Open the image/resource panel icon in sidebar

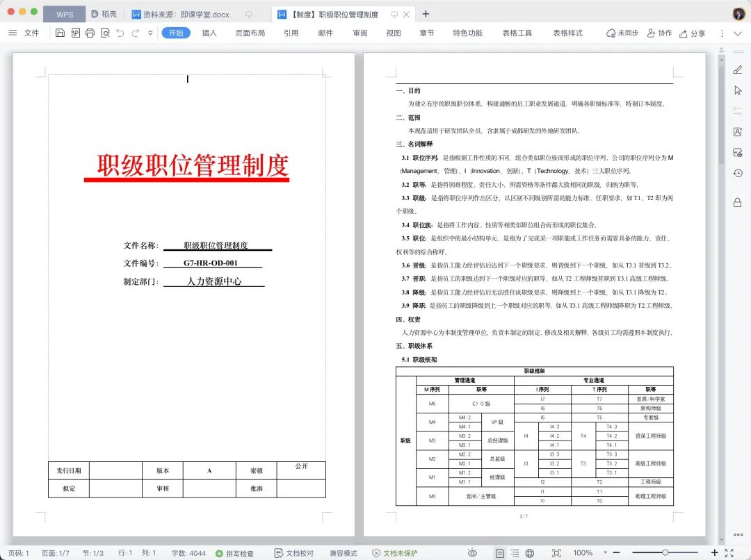(x=738, y=132)
